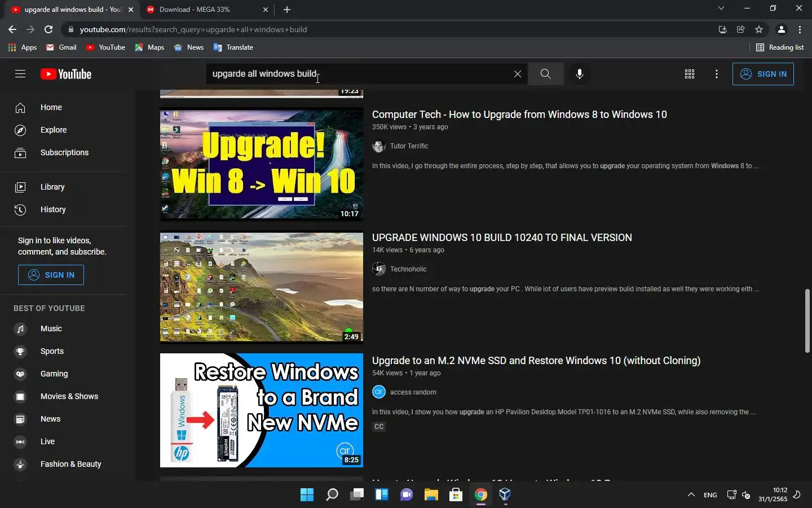Open Chrome profile icon

pos(782,29)
